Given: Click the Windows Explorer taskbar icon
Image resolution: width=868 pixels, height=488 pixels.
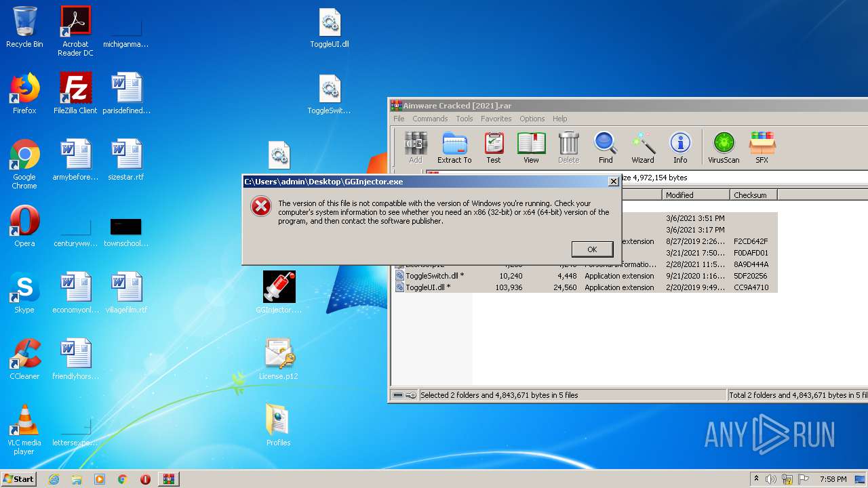Looking at the screenshot, I should 77,479.
